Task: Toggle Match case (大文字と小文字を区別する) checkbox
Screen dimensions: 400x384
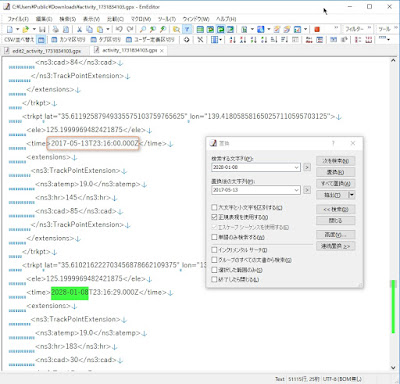Action: [x=214, y=207]
